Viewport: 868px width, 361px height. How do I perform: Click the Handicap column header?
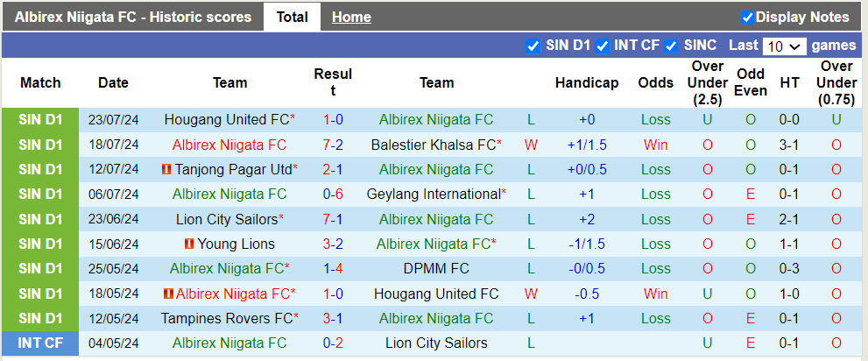tap(587, 83)
